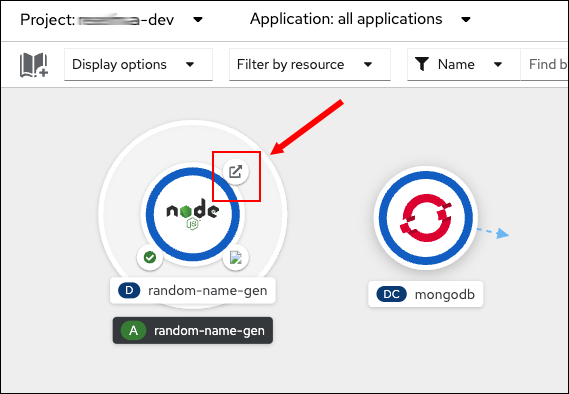Click the blue connector arrow from mongodb
Viewport: 569px width, 394px height.
pyautogui.click(x=493, y=233)
